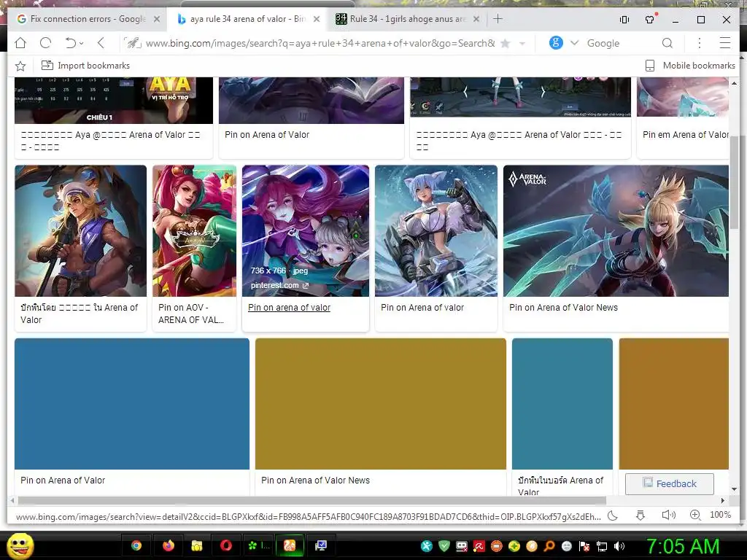
Task: Open Firefox from the taskbar
Action: (169, 545)
